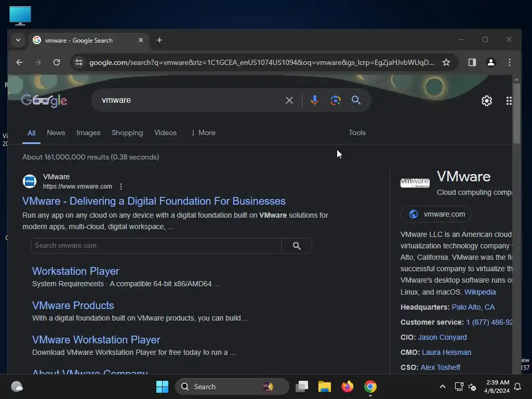
Task: Open the Windows Start menu
Action: [162, 387]
